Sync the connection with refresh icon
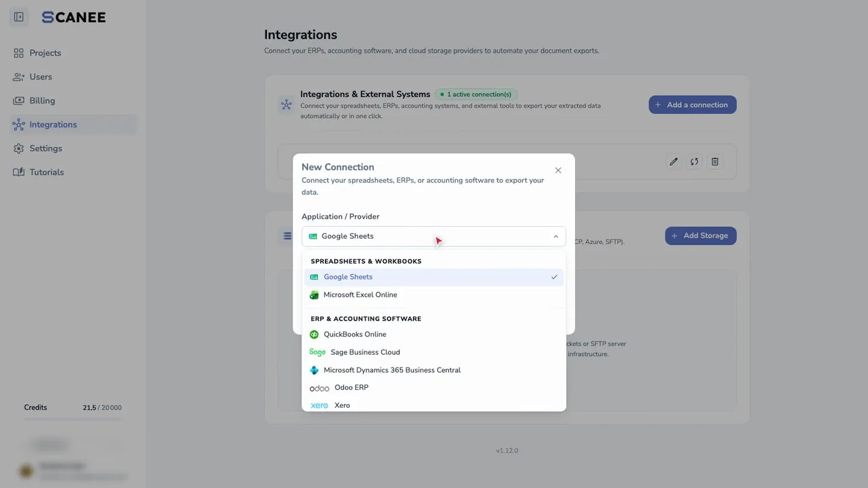This screenshot has width=868, height=488. click(694, 161)
